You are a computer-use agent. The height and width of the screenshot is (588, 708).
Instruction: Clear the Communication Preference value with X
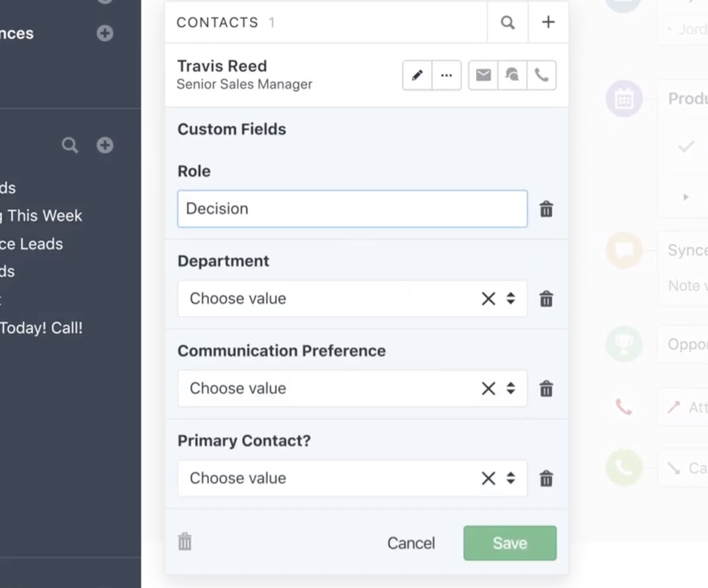(x=488, y=388)
